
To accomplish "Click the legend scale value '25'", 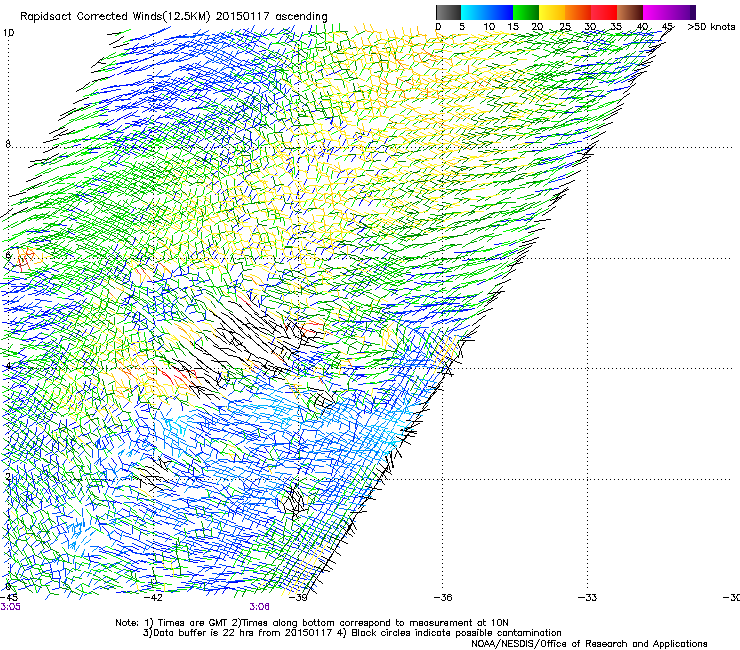I will pos(564,27).
